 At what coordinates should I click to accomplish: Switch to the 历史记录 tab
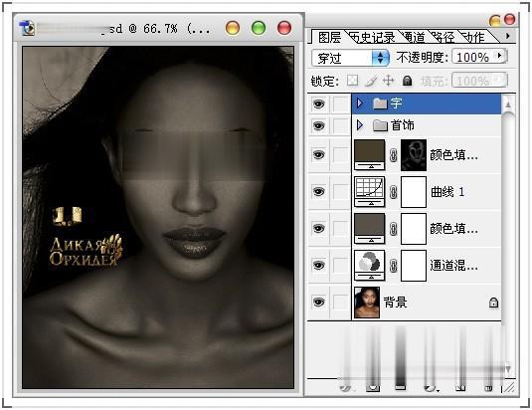point(373,37)
